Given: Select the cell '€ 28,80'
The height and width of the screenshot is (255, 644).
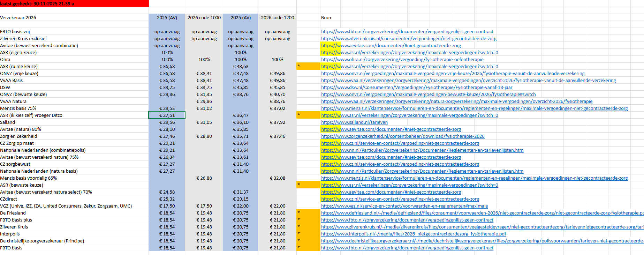Looking at the screenshot, I should coord(204,136).
